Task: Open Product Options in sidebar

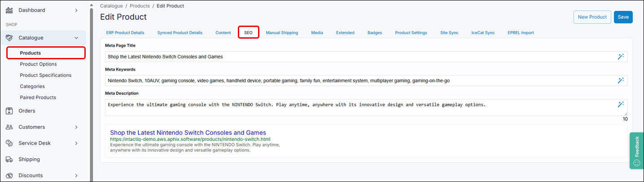Action: pyautogui.click(x=38, y=64)
